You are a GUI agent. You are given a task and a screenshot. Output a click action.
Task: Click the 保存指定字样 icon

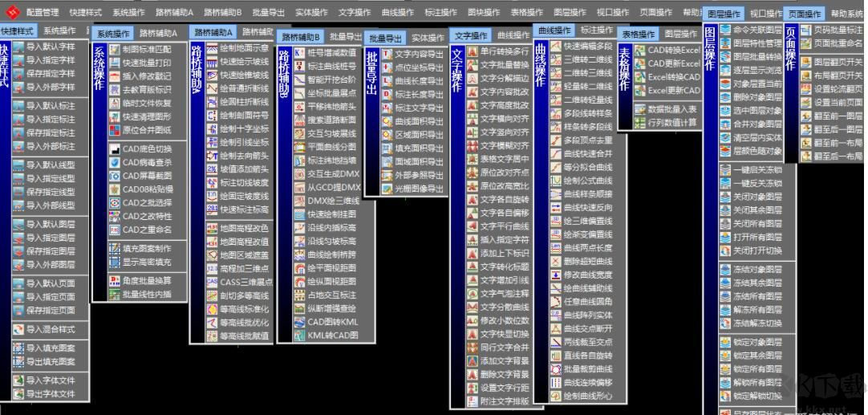click(x=18, y=74)
